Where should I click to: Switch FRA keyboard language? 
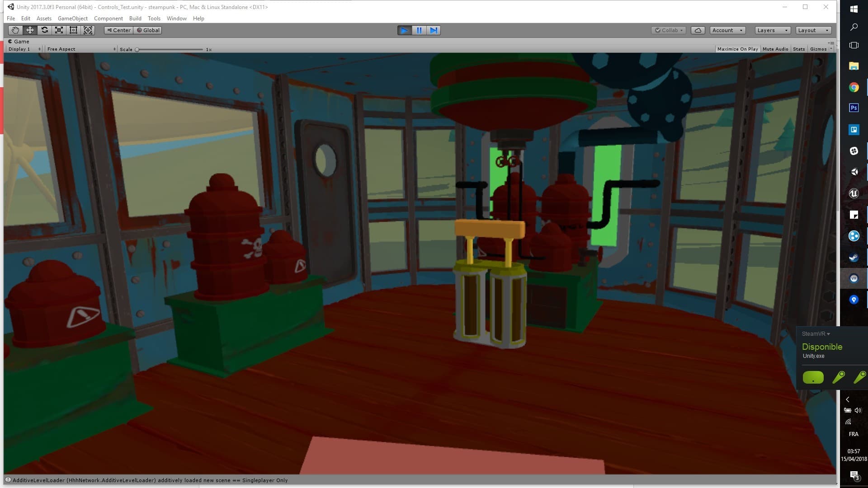854,434
